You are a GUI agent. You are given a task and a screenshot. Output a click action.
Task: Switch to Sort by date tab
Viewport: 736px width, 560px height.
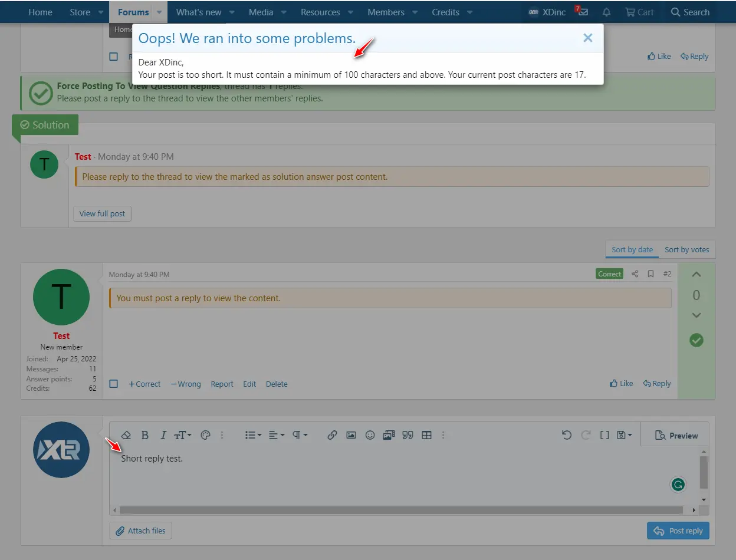pyautogui.click(x=632, y=249)
